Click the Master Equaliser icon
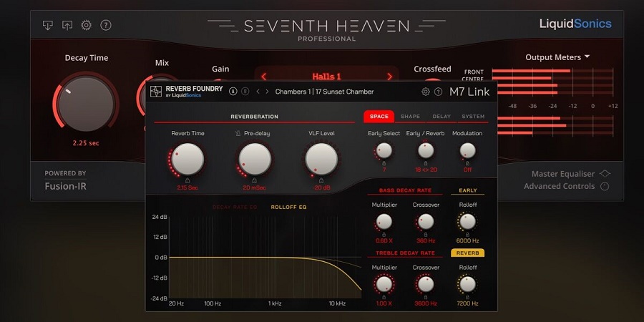 [x=605, y=174]
